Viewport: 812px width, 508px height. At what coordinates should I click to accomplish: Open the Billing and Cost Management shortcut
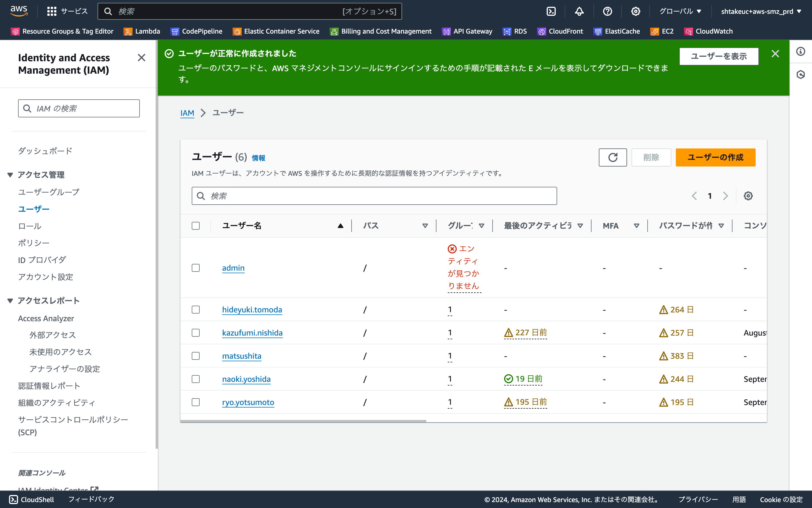381,31
